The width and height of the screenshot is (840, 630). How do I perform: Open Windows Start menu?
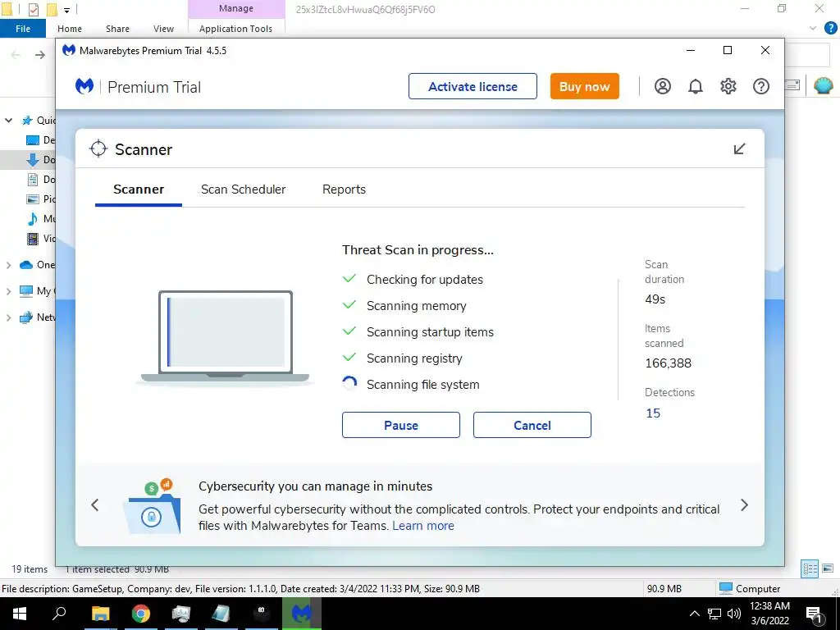(x=20, y=614)
